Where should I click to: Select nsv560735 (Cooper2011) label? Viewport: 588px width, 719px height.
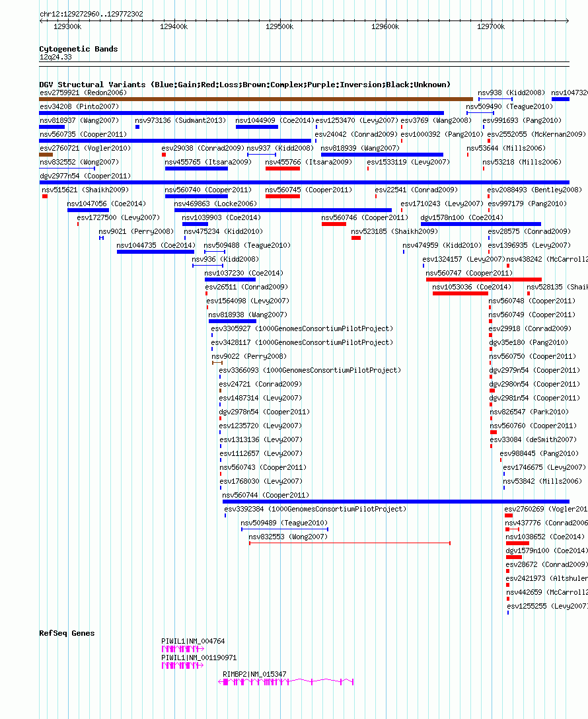(x=83, y=134)
